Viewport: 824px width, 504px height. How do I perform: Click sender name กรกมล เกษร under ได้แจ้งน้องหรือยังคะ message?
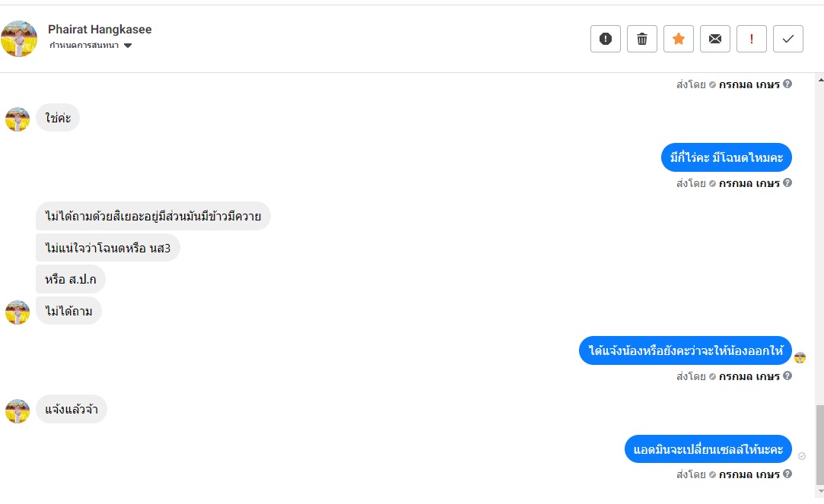coord(749,376)
